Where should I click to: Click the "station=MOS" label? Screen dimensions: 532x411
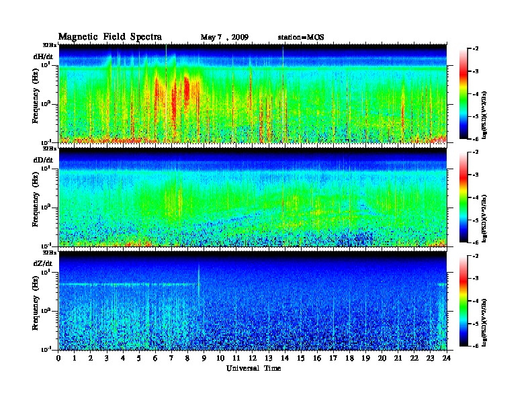tap(301, 37)
